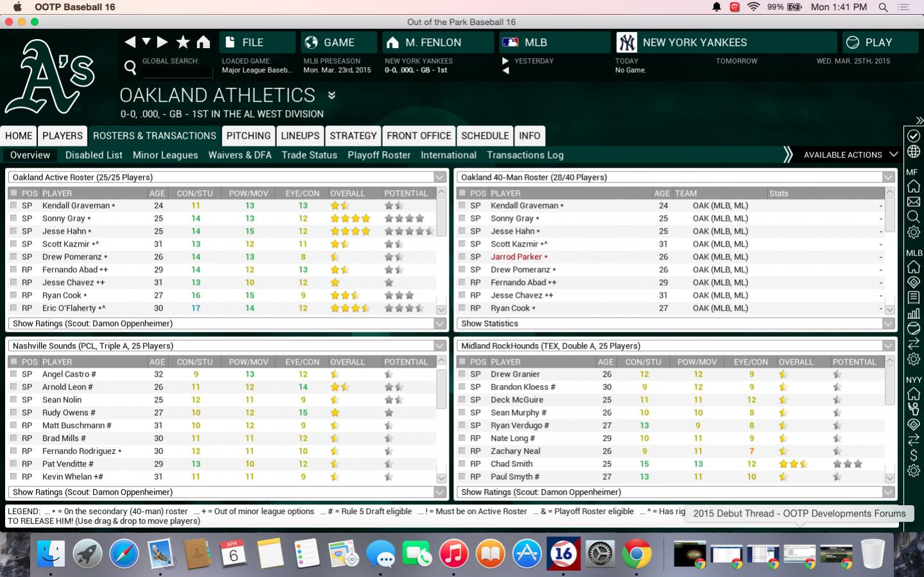
Task: Open the Midland RockHounds roster dropdown
Action: click(676, 346)
